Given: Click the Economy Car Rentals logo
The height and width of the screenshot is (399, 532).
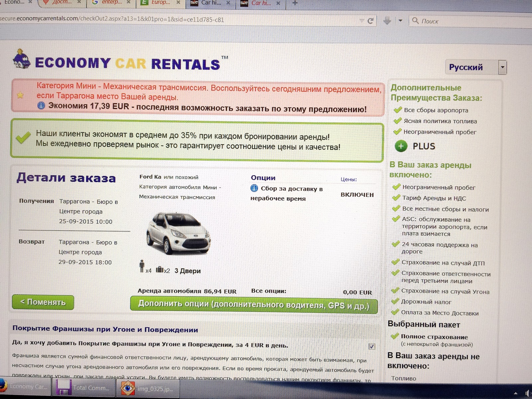Looking at the screenshot, I should coord(116,62).
